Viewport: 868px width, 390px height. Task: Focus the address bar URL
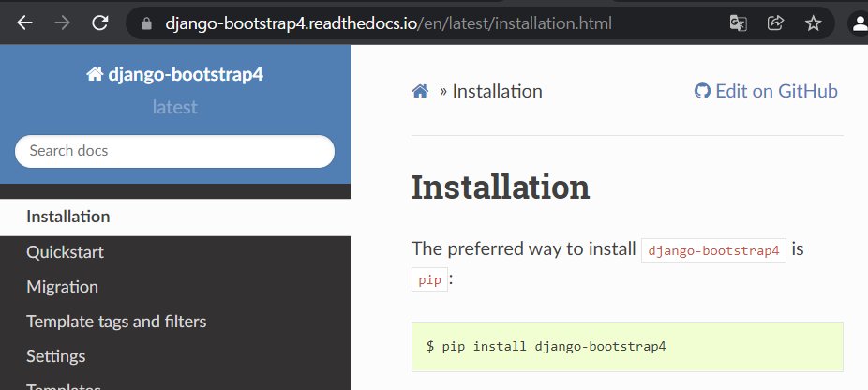click(389, 23)
